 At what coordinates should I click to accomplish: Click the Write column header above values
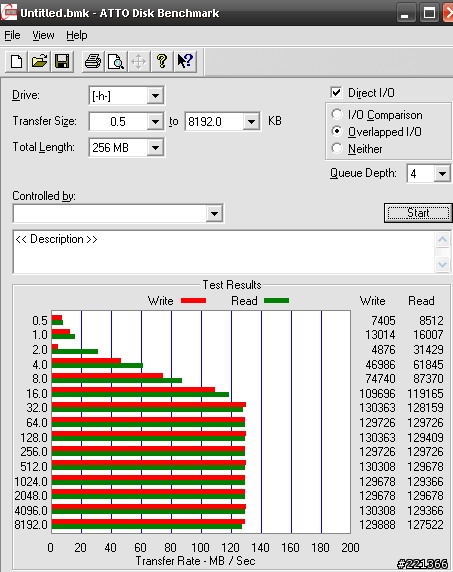tap(372, 301)
